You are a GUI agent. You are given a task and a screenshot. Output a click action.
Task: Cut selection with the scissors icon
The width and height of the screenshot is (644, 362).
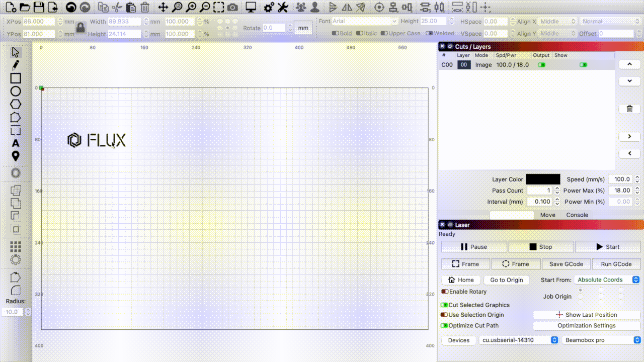tap(117, 7)
